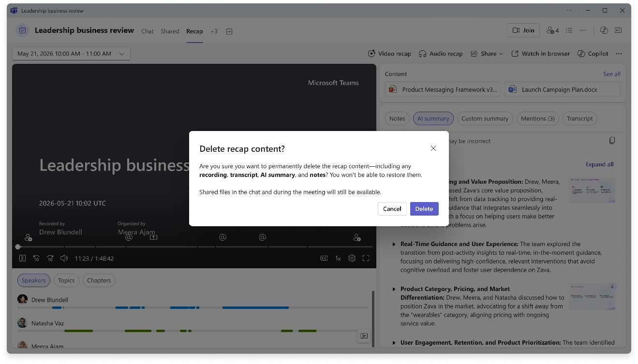Viewport: 638px width, 364px height.
Task: Open the Chat tab
Action: tap(148, 31)
